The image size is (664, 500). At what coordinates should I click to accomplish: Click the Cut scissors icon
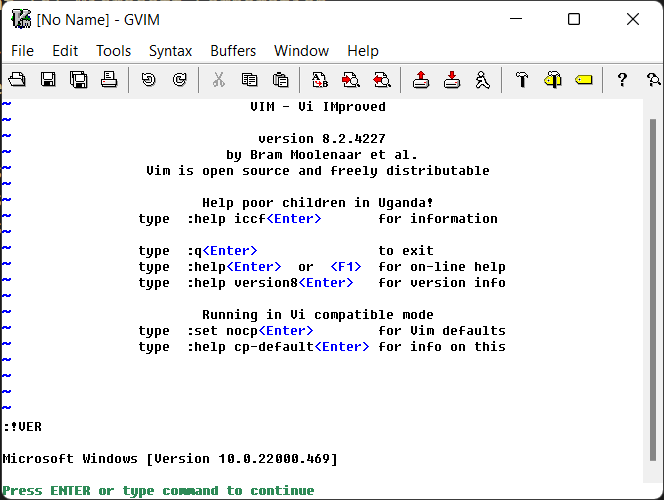point(219,80)
